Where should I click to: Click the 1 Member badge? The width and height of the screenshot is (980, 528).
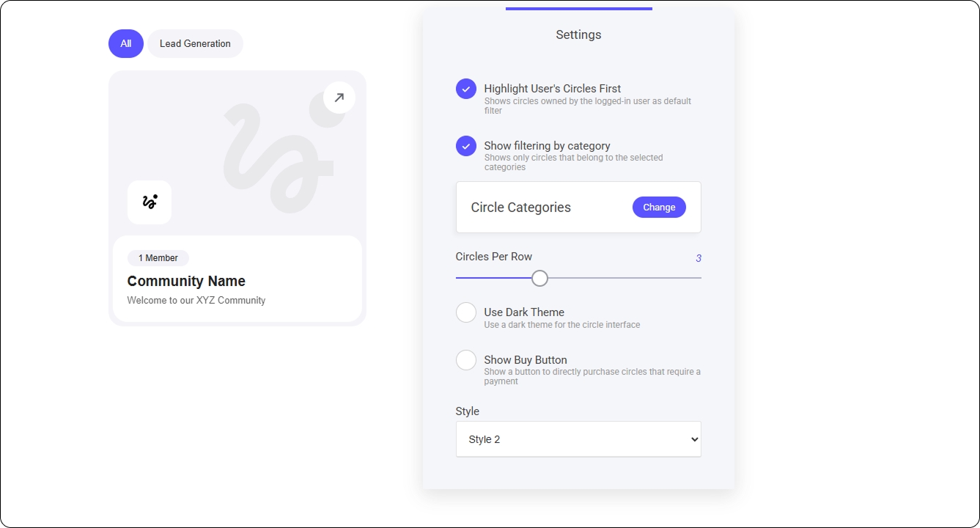click(158, 258)
